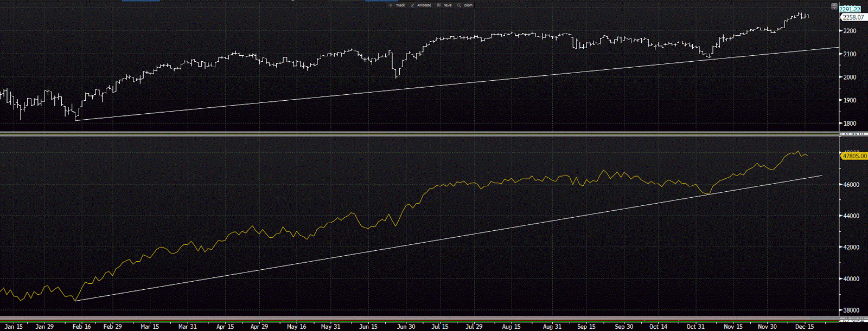Select the white trendline in the upper chart
The height and width of the screenshot is (331, 868).
click(x=457, y=84)
